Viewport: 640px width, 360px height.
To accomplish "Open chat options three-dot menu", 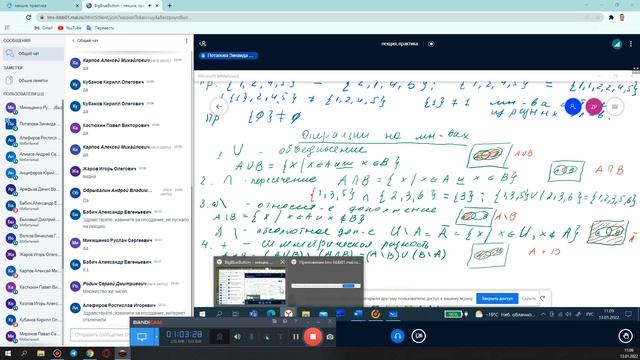I will click(187, 40).
